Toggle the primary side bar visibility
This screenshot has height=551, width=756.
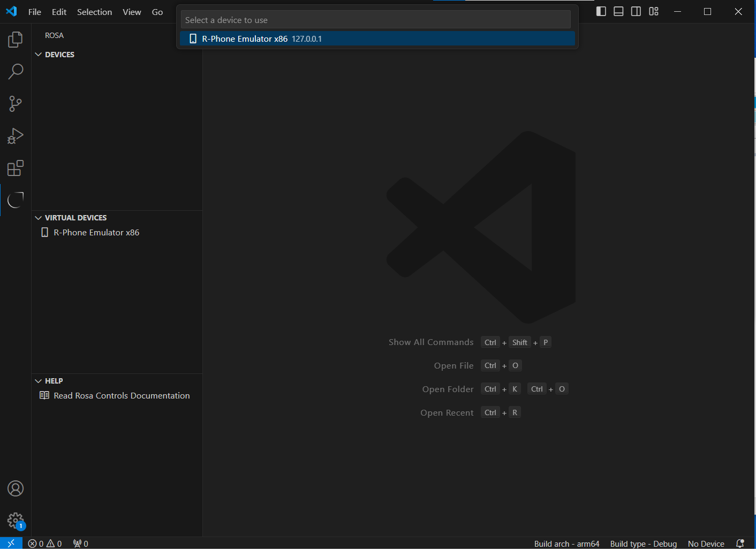(601, 11)
